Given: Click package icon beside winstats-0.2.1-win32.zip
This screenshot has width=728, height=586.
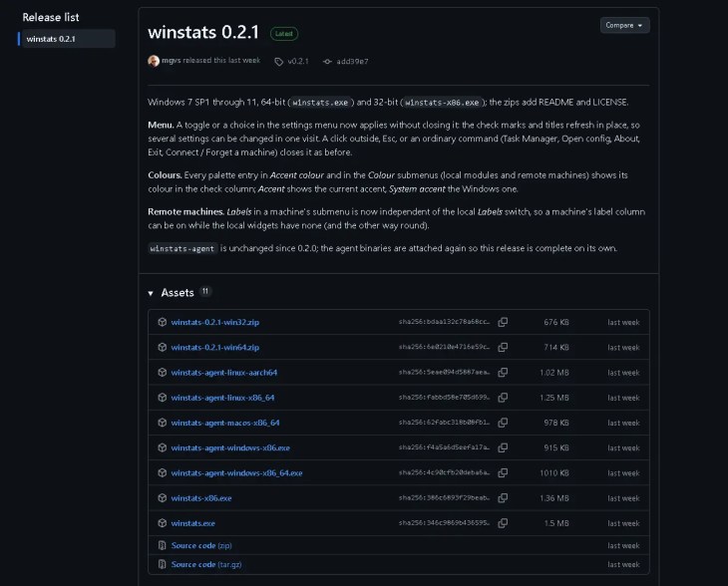Looking at the screenshot, I should pyautogui.click(x=162, y=322).
